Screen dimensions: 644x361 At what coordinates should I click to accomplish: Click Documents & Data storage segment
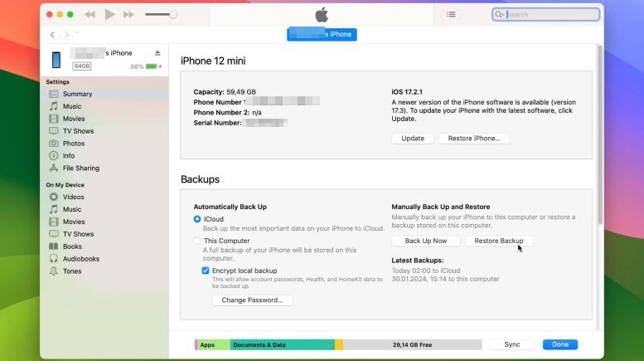[282, 345]
